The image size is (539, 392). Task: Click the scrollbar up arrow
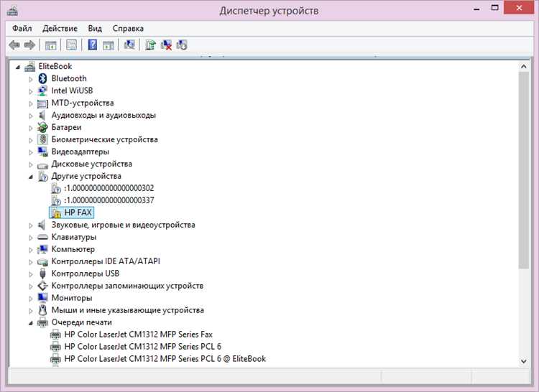(x=523, y=66)
